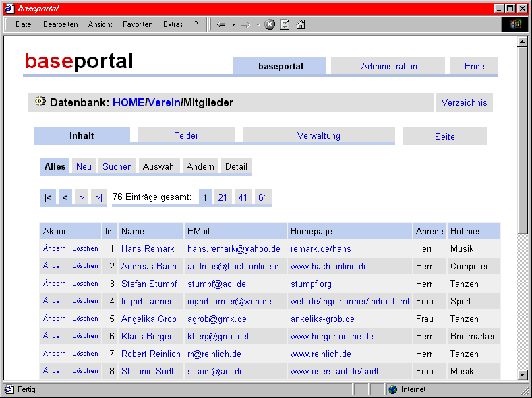Open member name Angelika Grob
This screenshot has width=532, height=398.
(149, 319)
